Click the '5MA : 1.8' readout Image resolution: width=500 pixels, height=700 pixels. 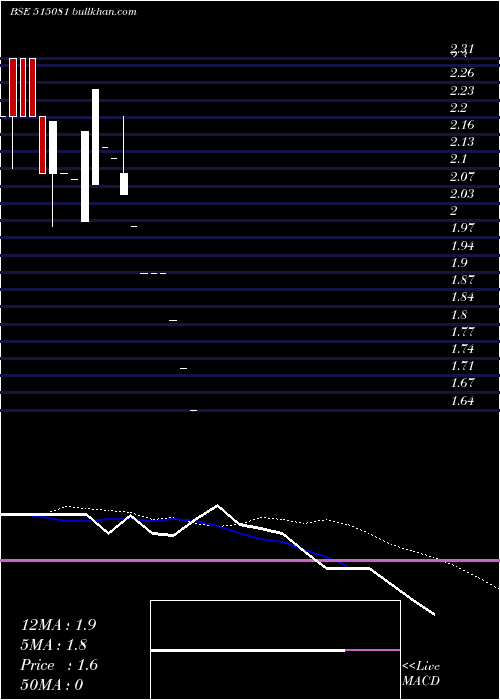pyautogui.click(x=54, y=645)
